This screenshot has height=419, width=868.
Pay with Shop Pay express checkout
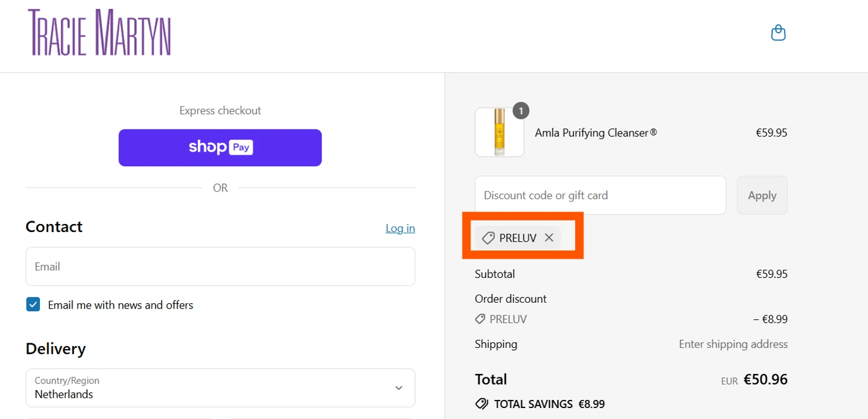(x=220, y=148)
